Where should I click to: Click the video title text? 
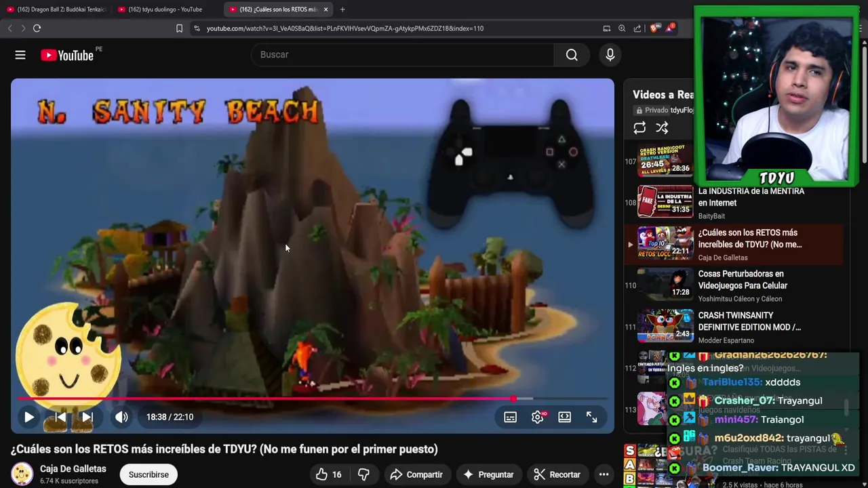224,449
